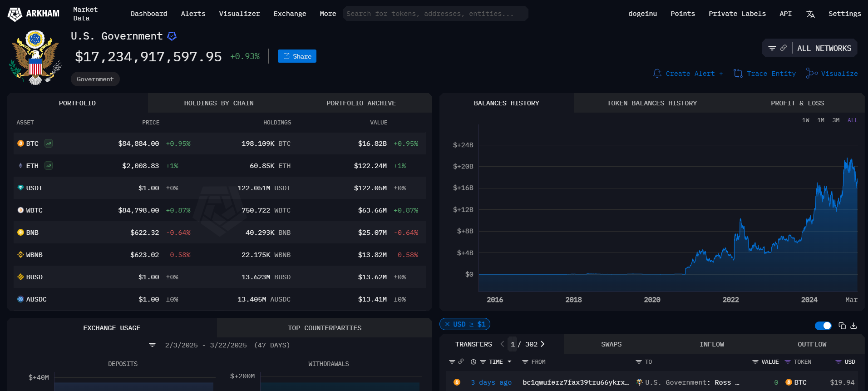Click the verified badge next to U.S. Government
The width and height of the screenshot is (868, 391).
point(172,36)
